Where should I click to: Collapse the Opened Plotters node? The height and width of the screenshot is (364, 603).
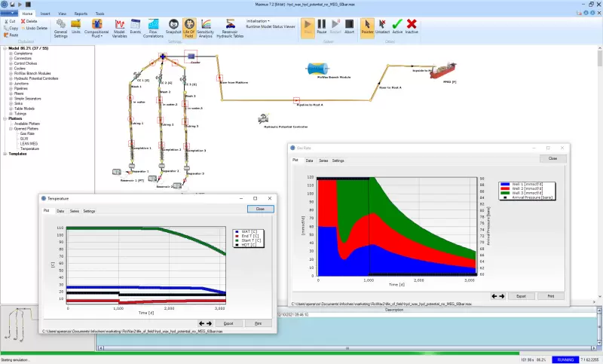(x=11, y=129)
